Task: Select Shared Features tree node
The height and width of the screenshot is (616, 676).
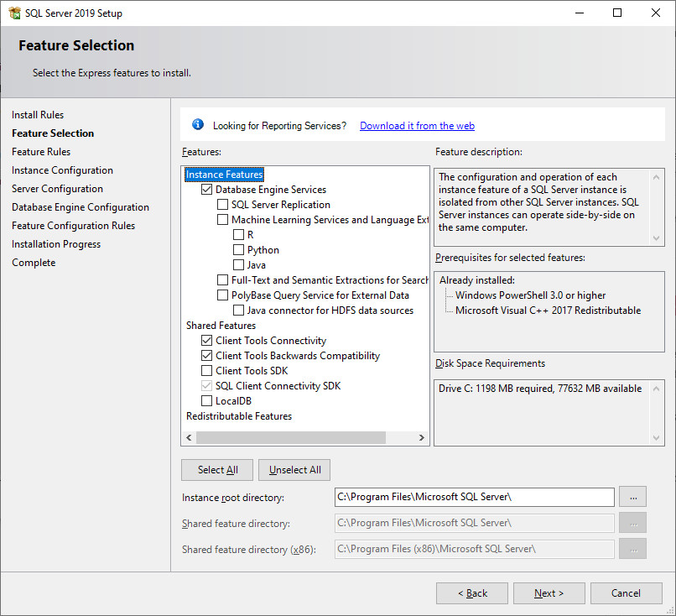Action: coord(221,326)
